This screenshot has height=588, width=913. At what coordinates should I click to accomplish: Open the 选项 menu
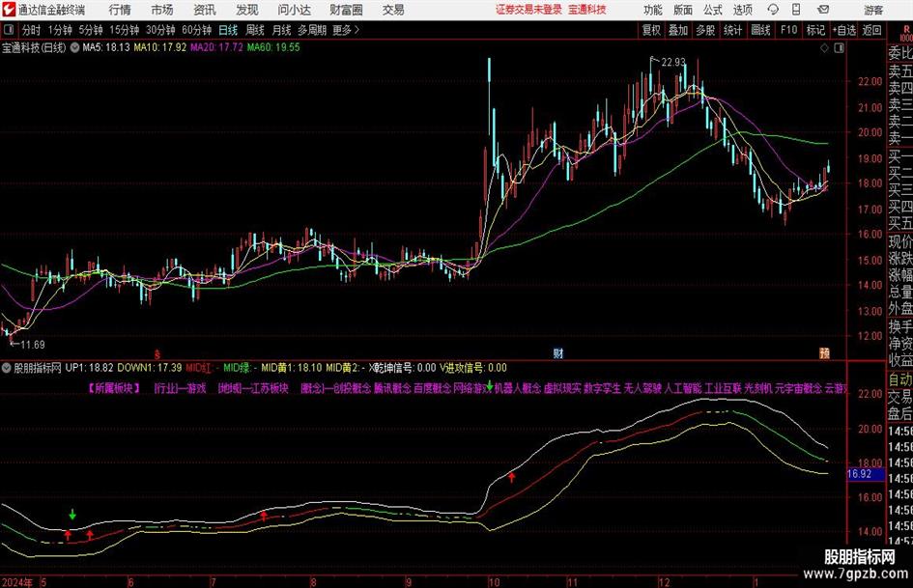pyautogui.click(x=742, y=10)
